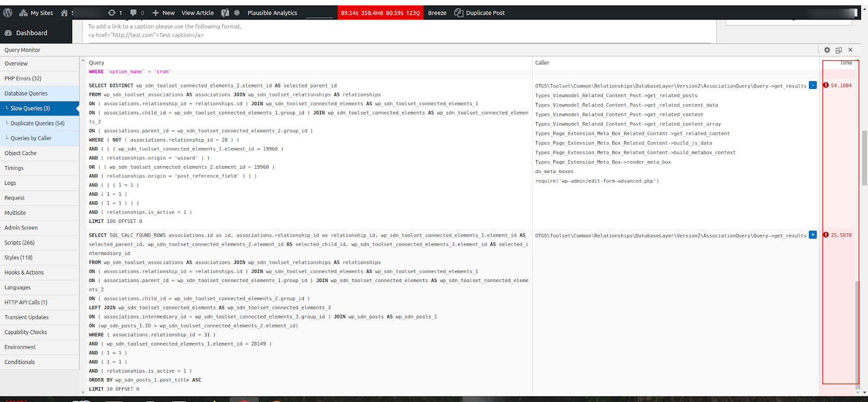Screen dimensions: 868x402
Task: Collapse the first query's caller stack
Action: [813, 85]
